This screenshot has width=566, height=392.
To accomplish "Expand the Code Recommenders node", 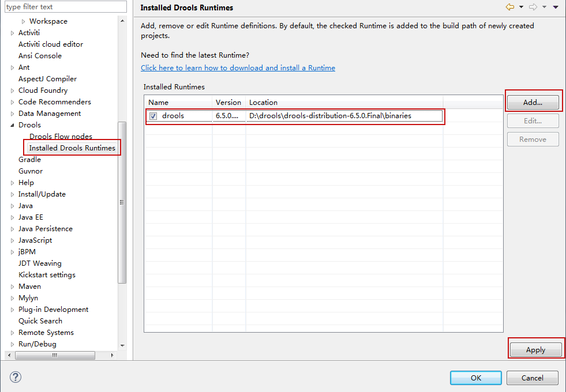I will click(x=13, y=102).
